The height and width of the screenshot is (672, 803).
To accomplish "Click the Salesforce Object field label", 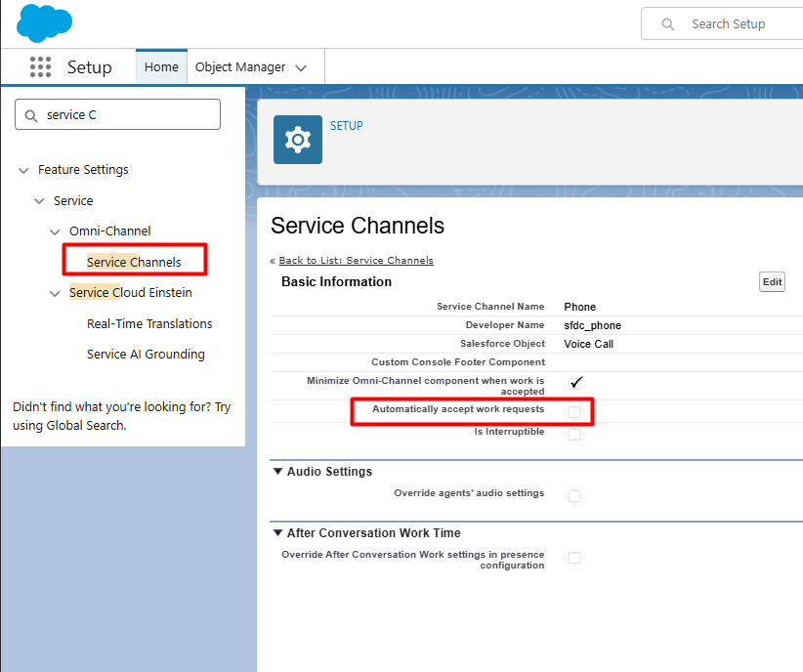I will [502, 344].
